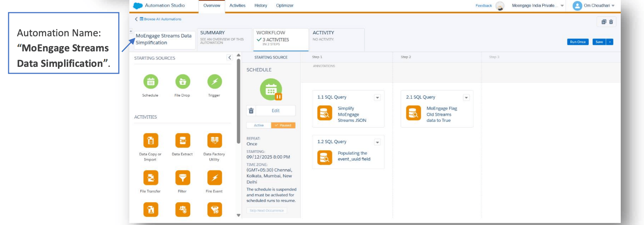Click the Save button
This screenshot has height=225, width=644.
click(599, 42)
